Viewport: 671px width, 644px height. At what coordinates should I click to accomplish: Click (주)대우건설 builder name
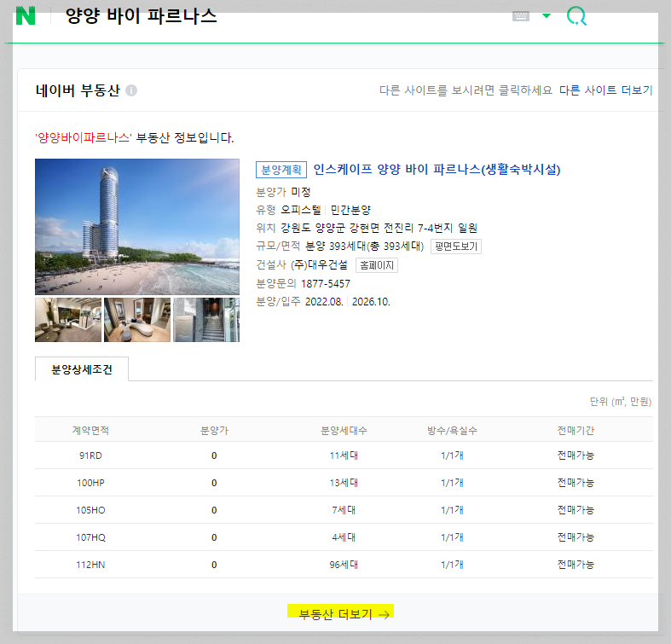coord(319,264)
